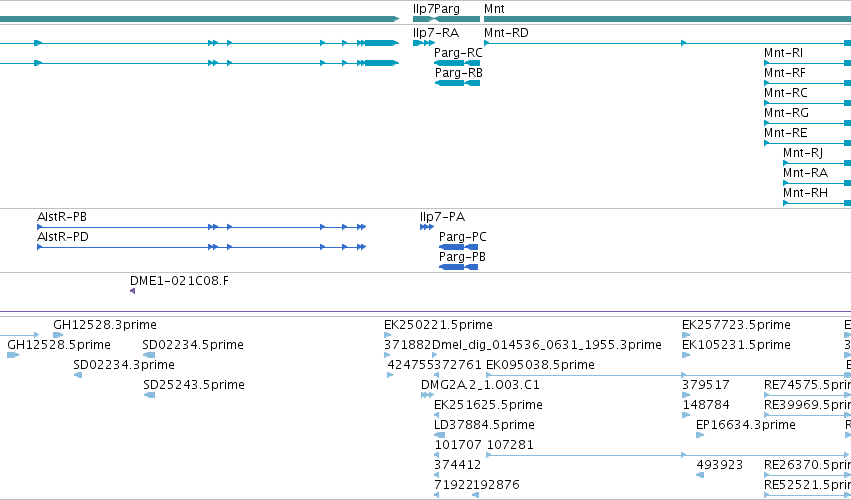The width and height of the screenshot is (851, 500).
Task: Select the Parg-PC protein label
Action: 462,237
